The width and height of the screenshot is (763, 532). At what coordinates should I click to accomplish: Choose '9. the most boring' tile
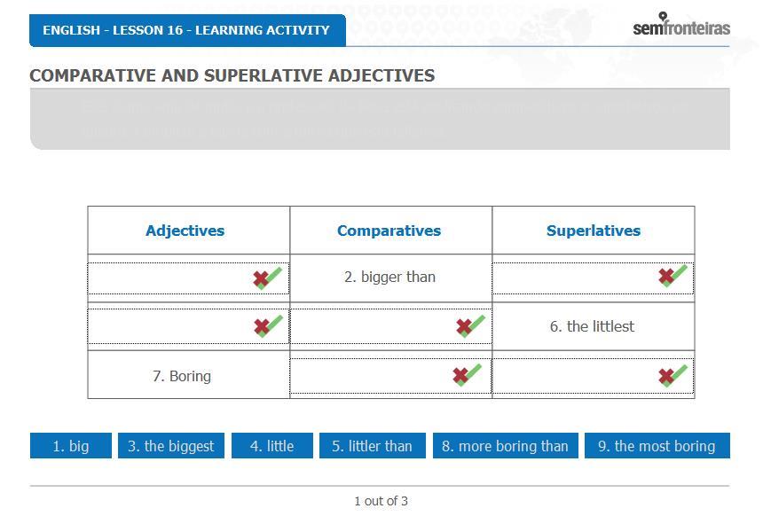tap(657, 445)
